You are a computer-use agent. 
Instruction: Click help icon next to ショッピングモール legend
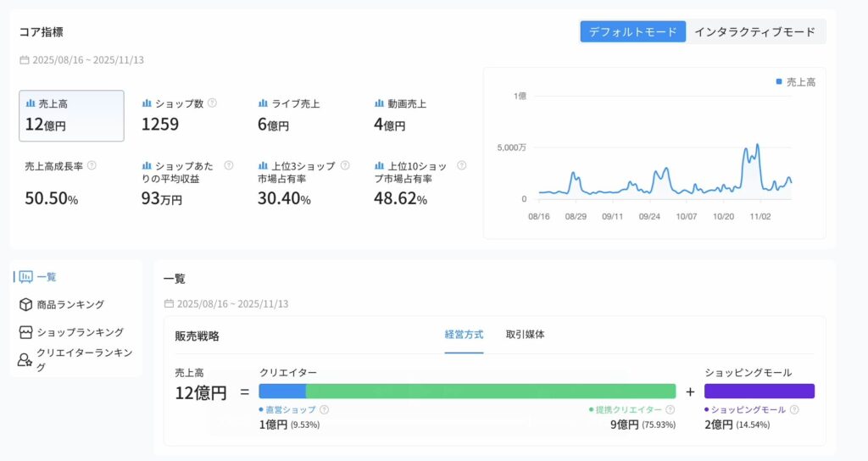794,409
